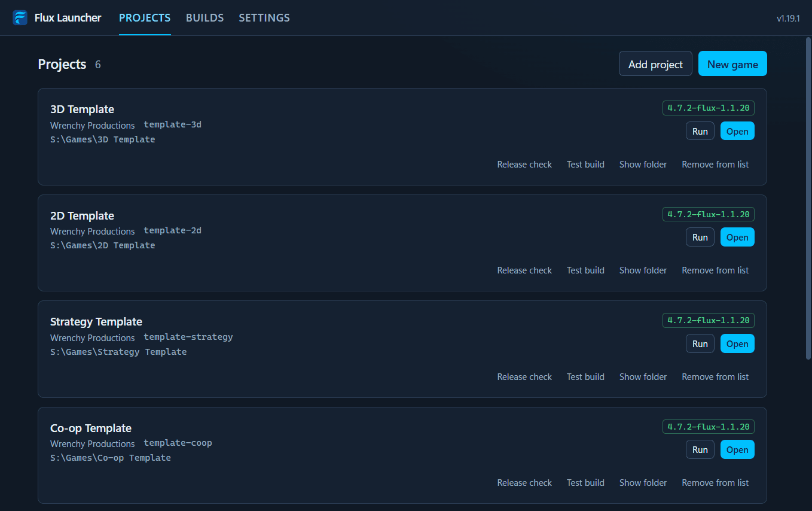The height and width of the screenshot is (511, 812).
Task: Start a Test build for 3D Template
Action: [585, 165]
